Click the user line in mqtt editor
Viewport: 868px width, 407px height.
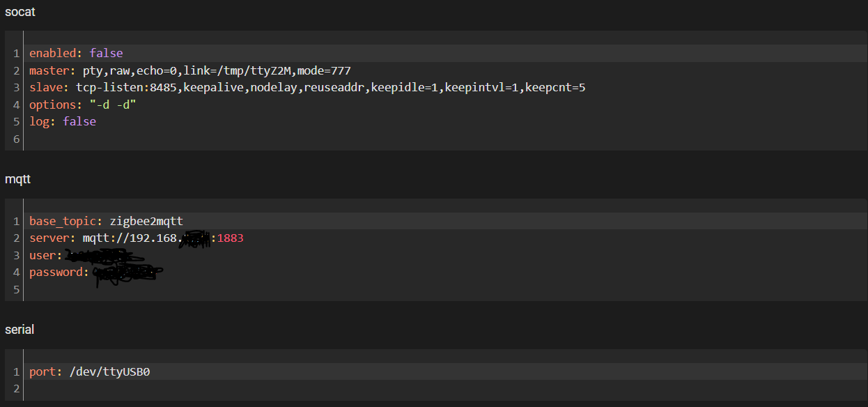(46, 255)
